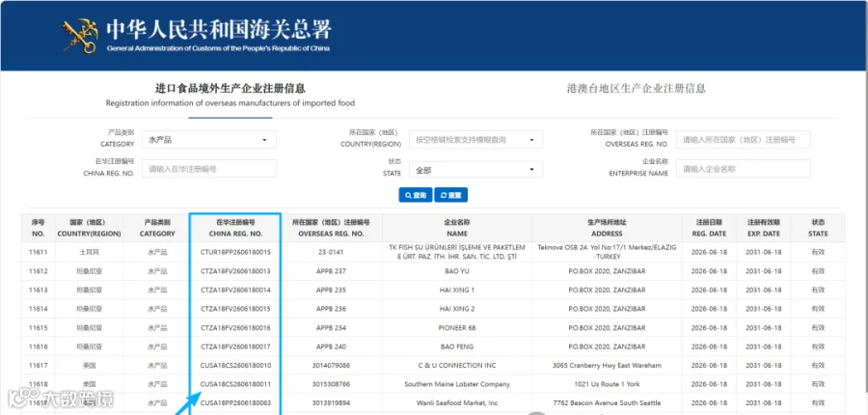
Task: Select registration number CTZA18FV2606180013
Action: click(235, 271)
